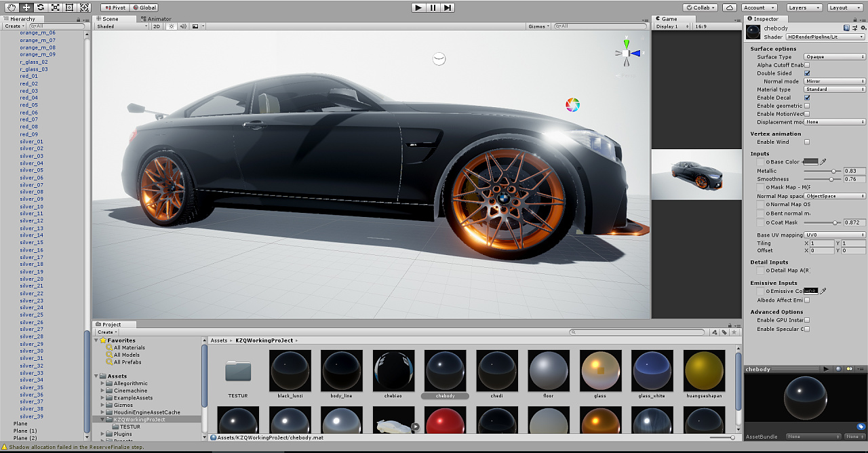
Task: Switch to the Animator tab
Action: [156, 19]
